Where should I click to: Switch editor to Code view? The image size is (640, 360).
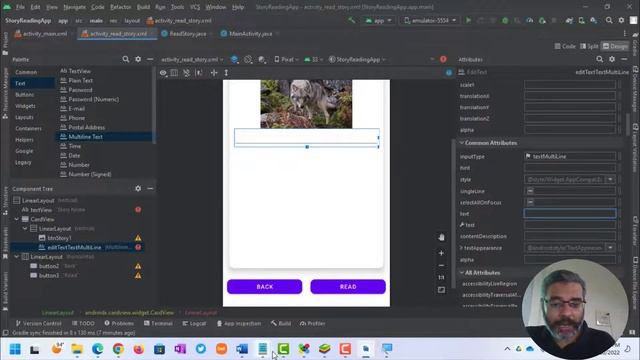[x=565, y=46]
